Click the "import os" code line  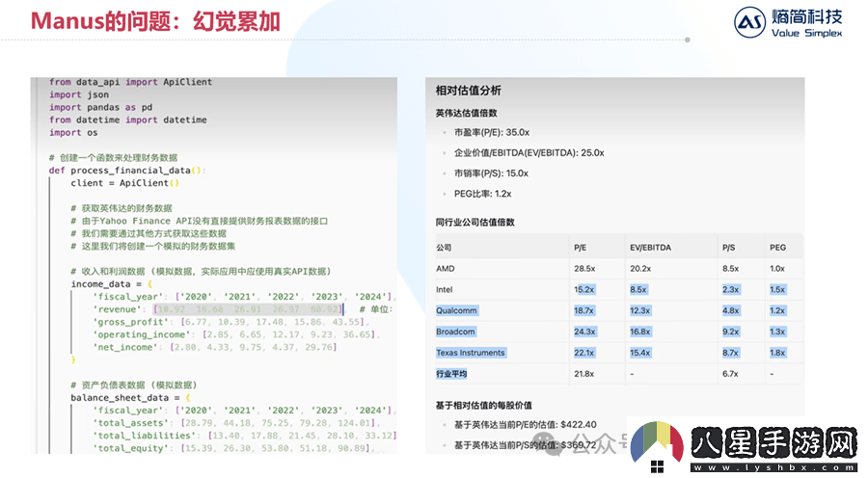pos(73,133)
